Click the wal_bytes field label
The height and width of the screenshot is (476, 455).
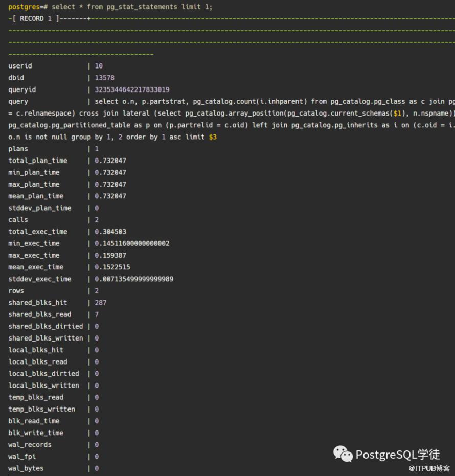[x=26, y=468]
